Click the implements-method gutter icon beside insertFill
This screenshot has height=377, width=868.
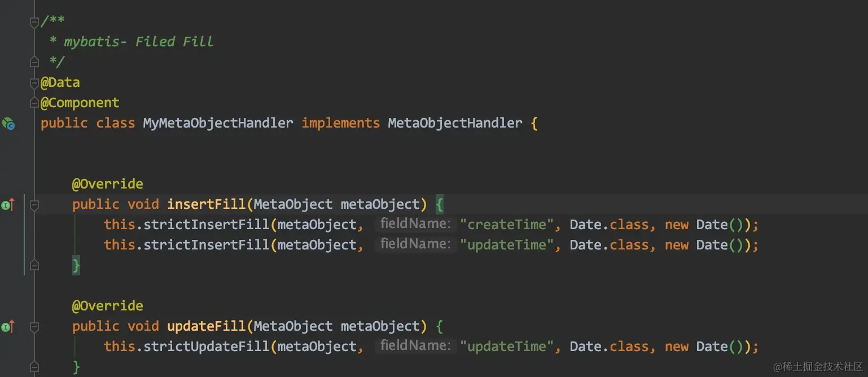[8, 205]
